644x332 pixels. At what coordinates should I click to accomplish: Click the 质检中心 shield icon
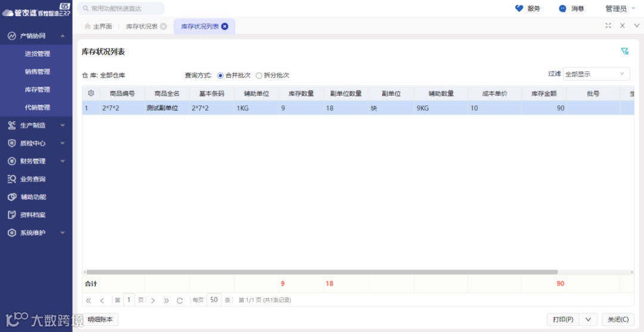[12, 143]
